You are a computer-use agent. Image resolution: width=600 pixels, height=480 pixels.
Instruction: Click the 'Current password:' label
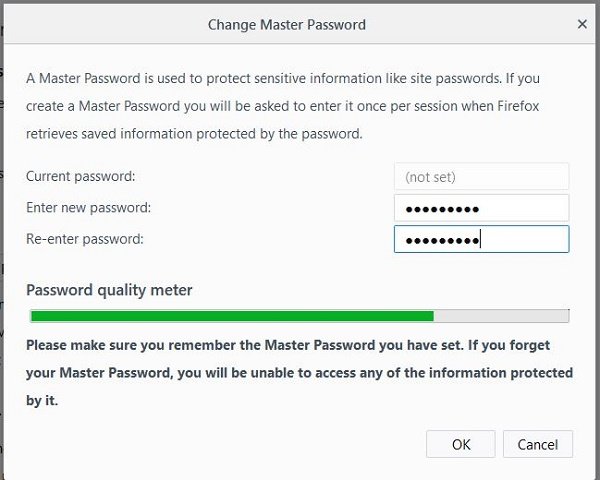click(x=80, y=176)
